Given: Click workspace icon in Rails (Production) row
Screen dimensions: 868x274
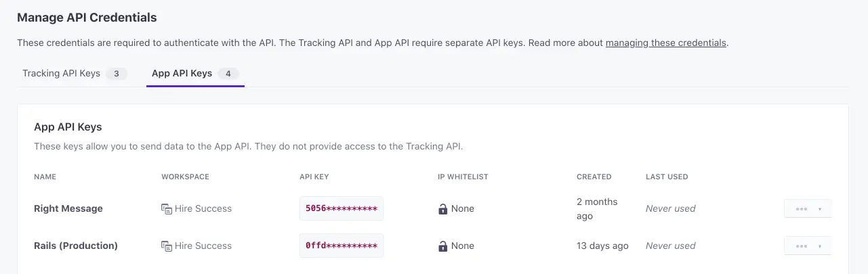Looking at the screenshot, I should click(166, 246).
